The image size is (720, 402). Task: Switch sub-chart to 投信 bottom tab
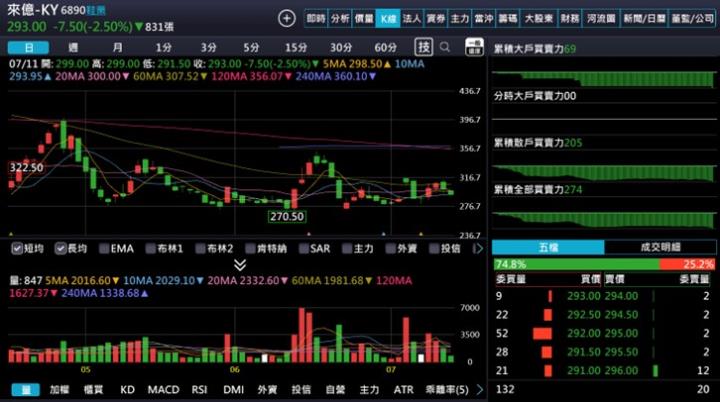coord(301,390)
